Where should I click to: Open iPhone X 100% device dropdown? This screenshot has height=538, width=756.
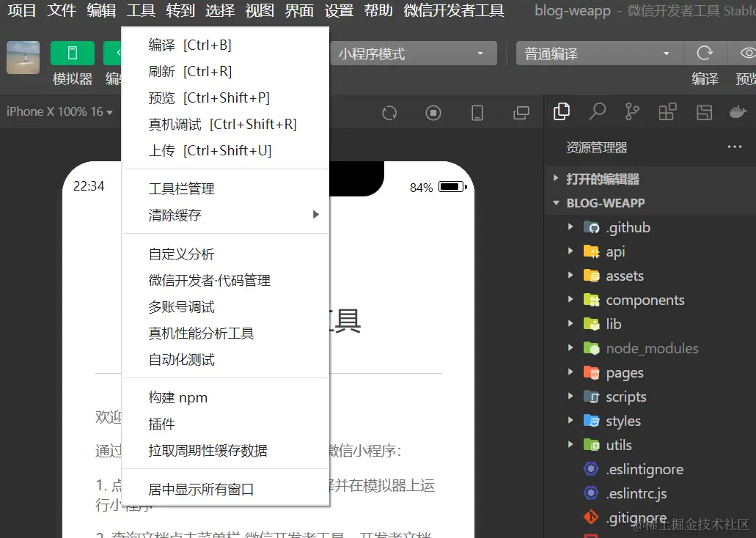click(x=59, y=112)
